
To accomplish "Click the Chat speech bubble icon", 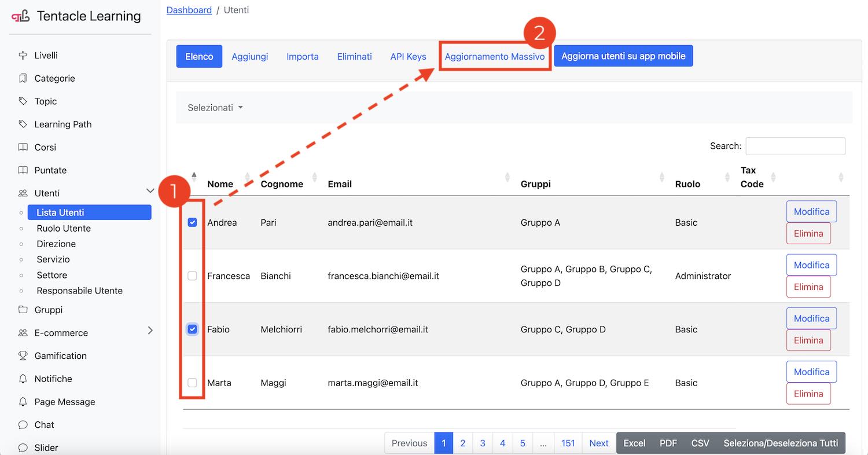I will [x=23, y=425].
